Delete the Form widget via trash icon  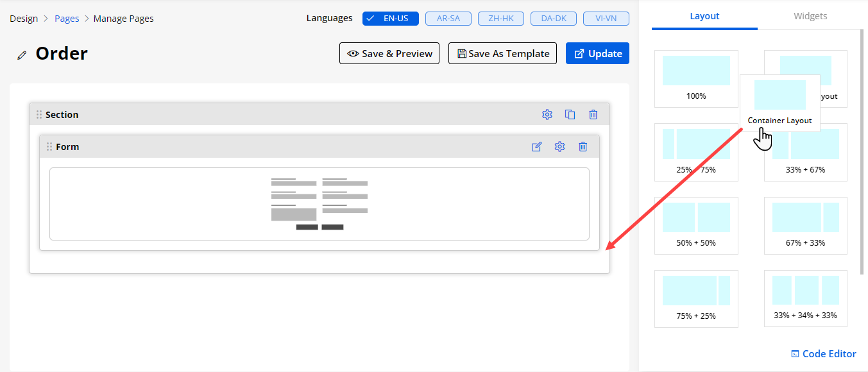(x=583, y=147)
